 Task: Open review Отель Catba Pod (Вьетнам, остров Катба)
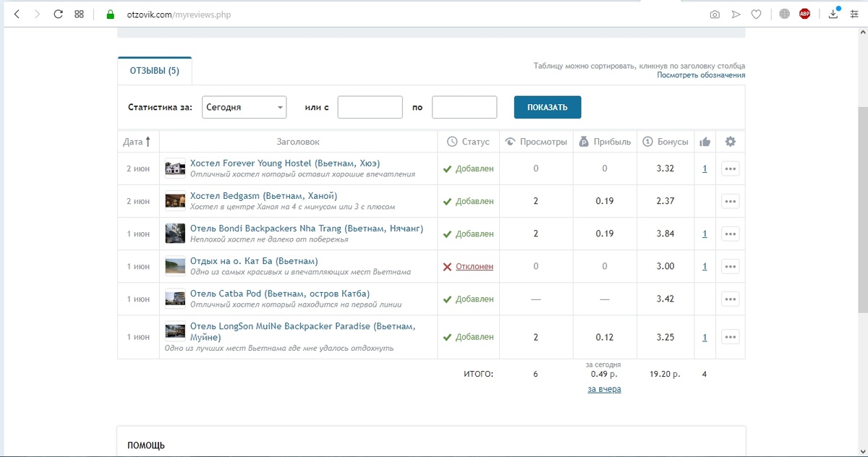tap(279, 294)
